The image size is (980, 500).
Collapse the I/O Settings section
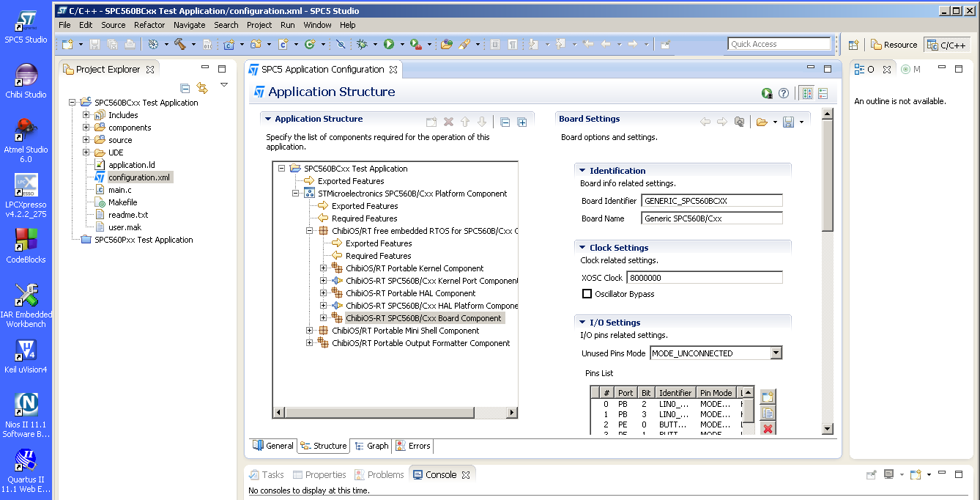tap(582, 323)
